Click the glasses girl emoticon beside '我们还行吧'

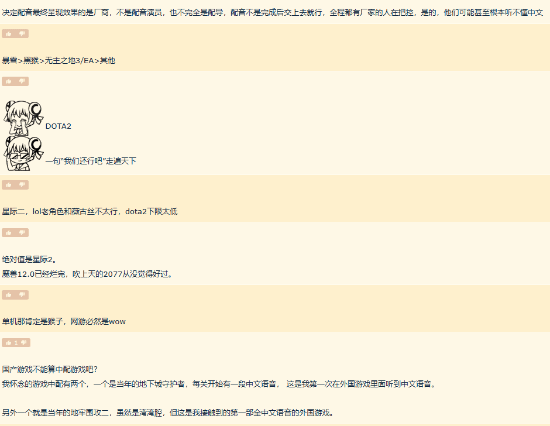pos(23,154)
